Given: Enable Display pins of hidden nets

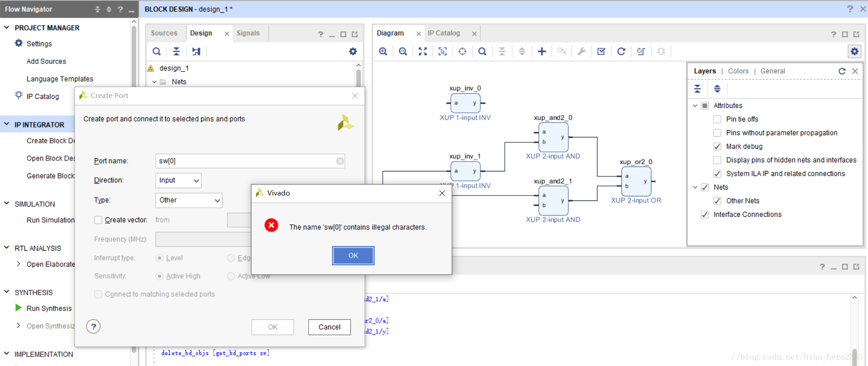Looking at the screenshot, I should tap(717, 160).
